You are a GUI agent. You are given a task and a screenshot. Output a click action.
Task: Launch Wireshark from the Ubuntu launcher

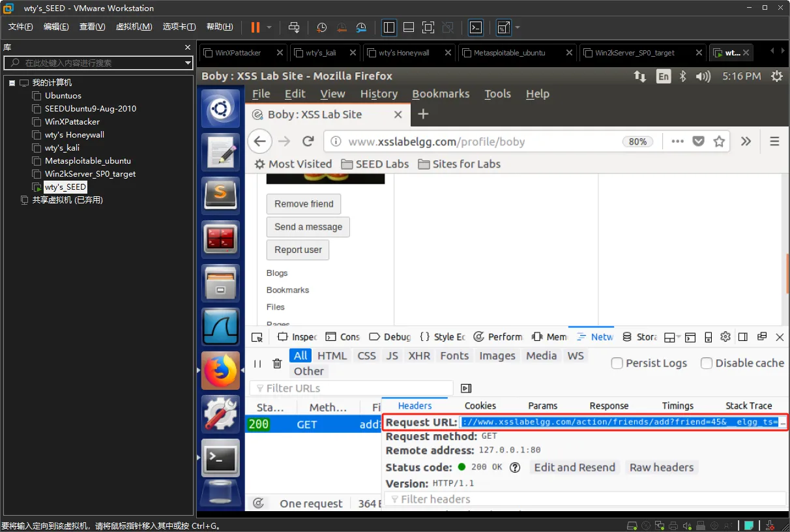[x=221, y=327]
